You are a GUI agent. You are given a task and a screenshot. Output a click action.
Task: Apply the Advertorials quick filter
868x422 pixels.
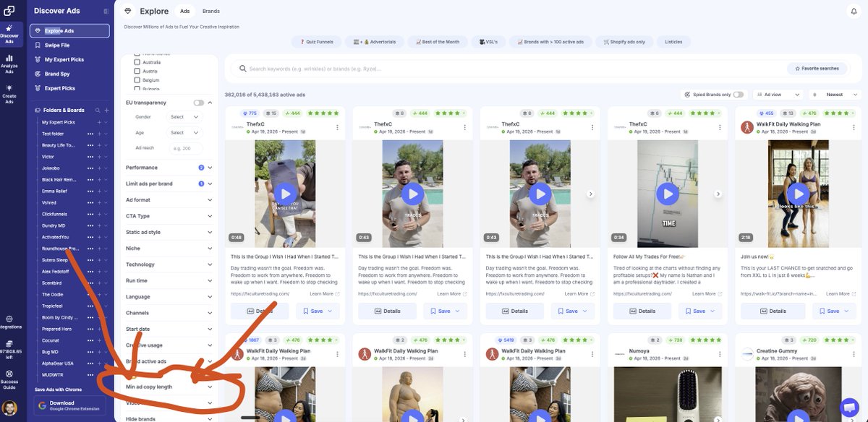(x=374, y=42)
